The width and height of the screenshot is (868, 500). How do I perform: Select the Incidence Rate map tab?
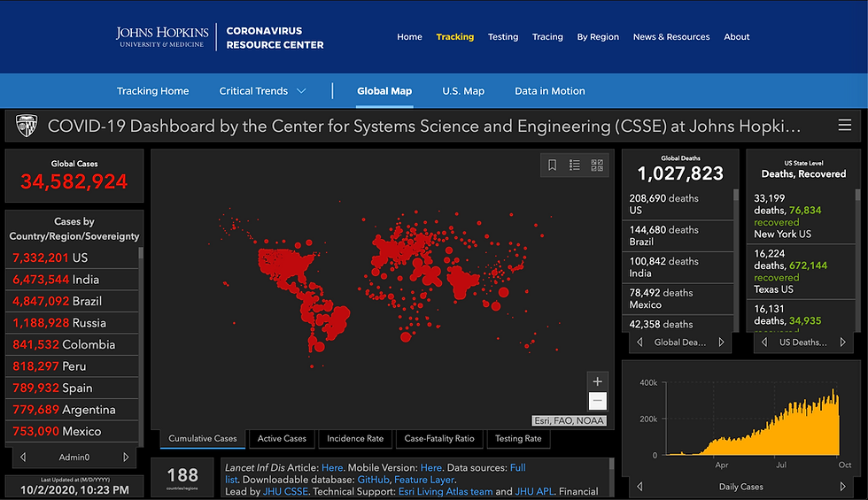point(355,438)
